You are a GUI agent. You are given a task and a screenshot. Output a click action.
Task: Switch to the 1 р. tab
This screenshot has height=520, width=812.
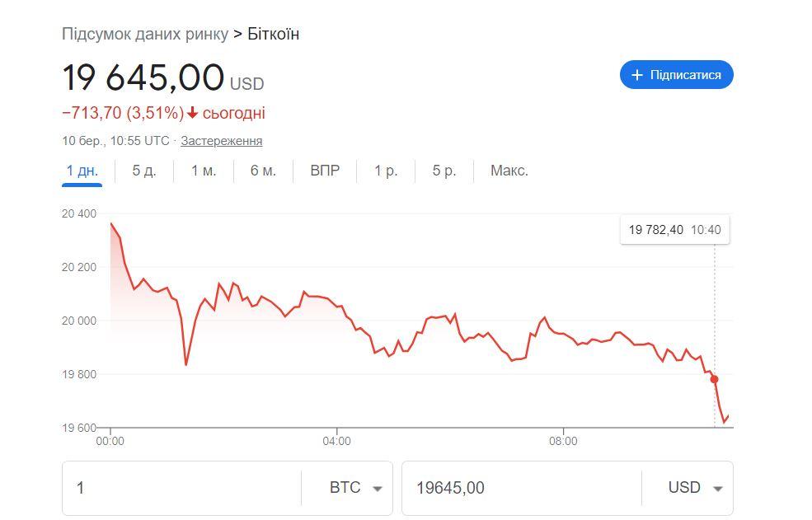click(386, 171)
